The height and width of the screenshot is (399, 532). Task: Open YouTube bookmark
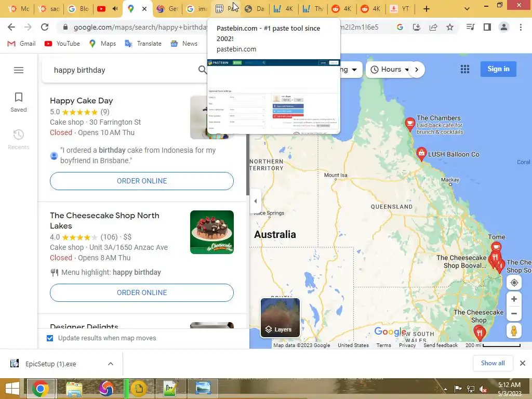click(x=62, y=44)
